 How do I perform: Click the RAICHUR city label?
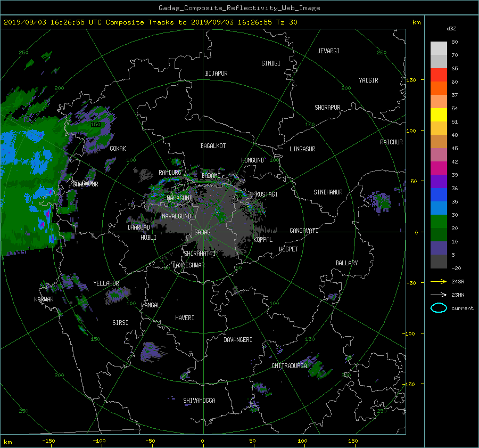click(x=391, y=142)
